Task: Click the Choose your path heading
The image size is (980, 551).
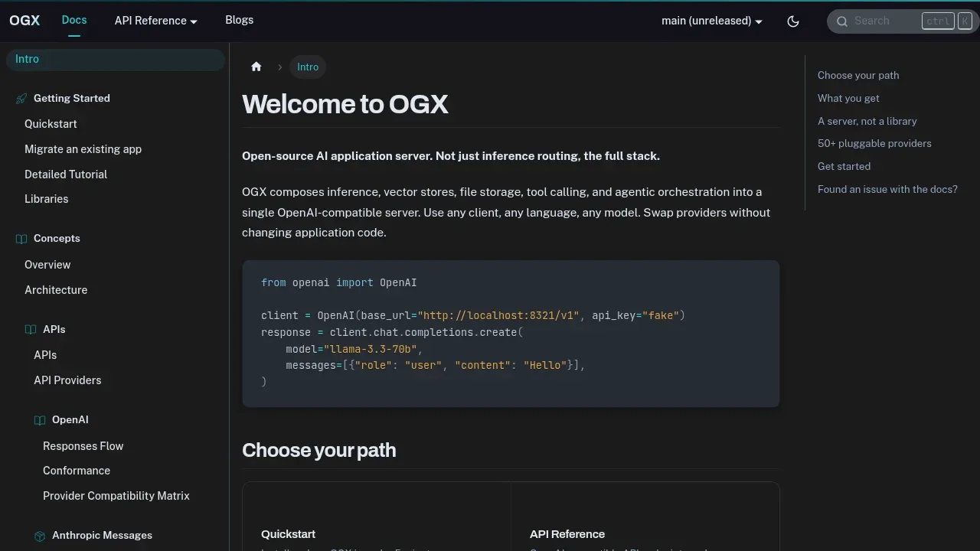Action: coord(319,450)
